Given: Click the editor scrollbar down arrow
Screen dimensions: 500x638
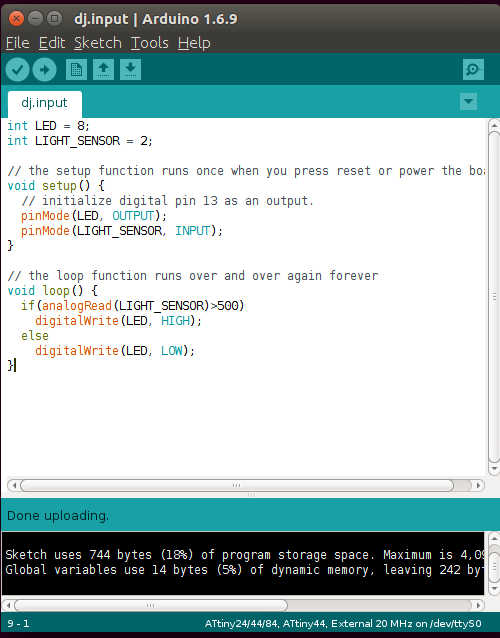Looking at the screenshot, I should pyautogui.click(x=494, y=470).
